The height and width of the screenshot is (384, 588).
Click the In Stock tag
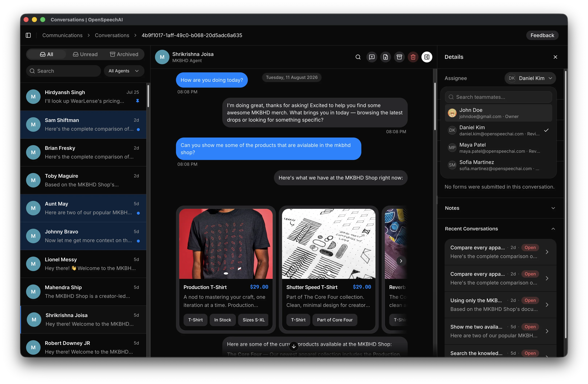pyautogui.click(x=222, y=320)
